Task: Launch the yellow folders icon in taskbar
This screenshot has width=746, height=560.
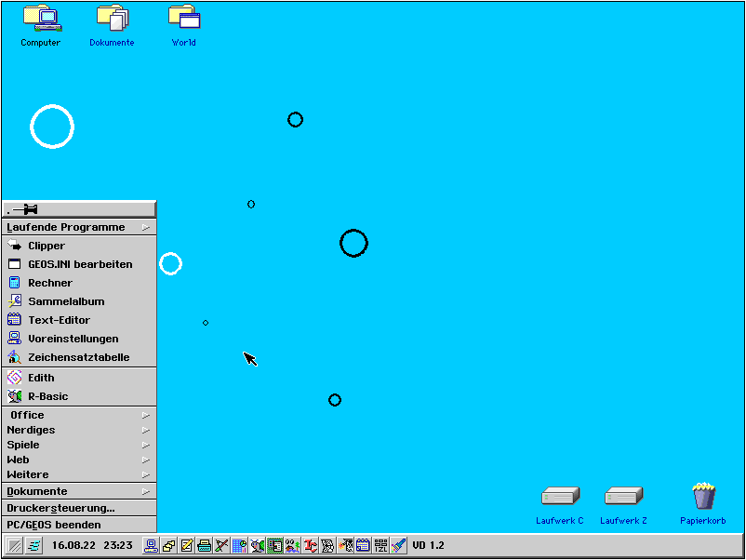Action: 169,545
